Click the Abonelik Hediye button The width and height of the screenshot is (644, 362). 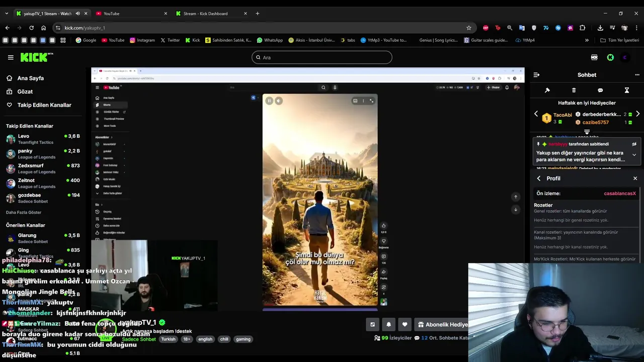(x=442, y=325)
